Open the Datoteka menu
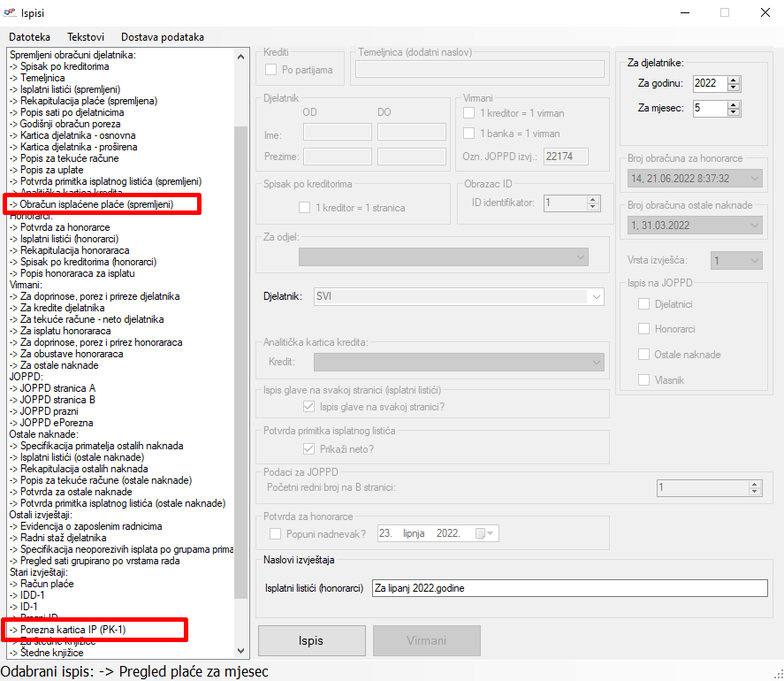The width and height of the screenshot is (784, 681). tap(30, 37)
